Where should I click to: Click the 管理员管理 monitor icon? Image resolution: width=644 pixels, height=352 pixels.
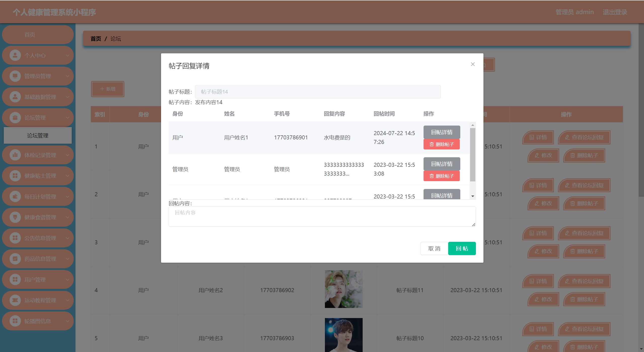[x=15, y=76]
